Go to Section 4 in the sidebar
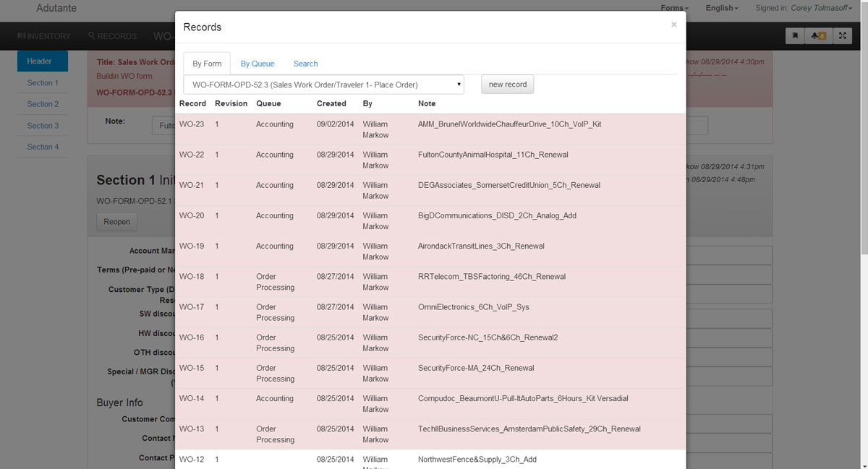The width and height of the screenshot is (868, 469). pos(43,147)
